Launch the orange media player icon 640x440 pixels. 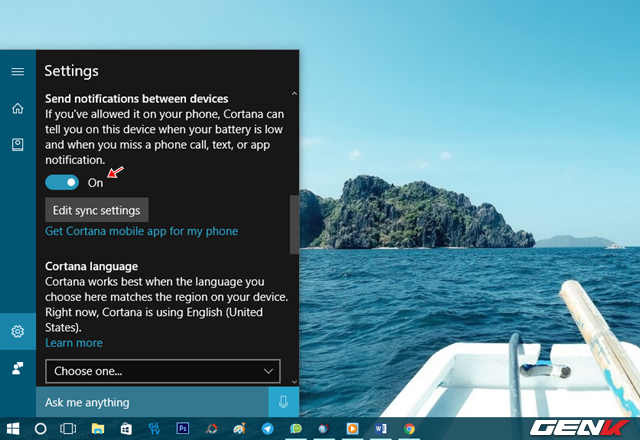click(x=352, y=429)
